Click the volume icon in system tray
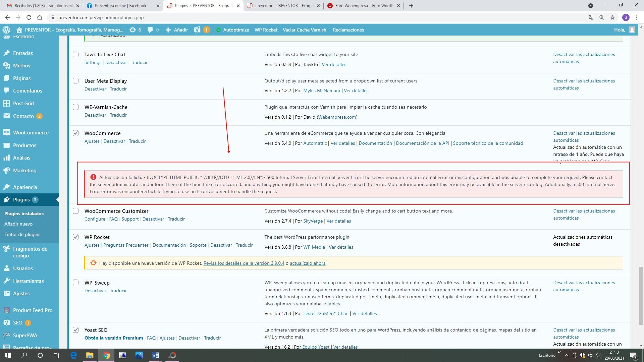644x362 pixels. click(598, 355)
